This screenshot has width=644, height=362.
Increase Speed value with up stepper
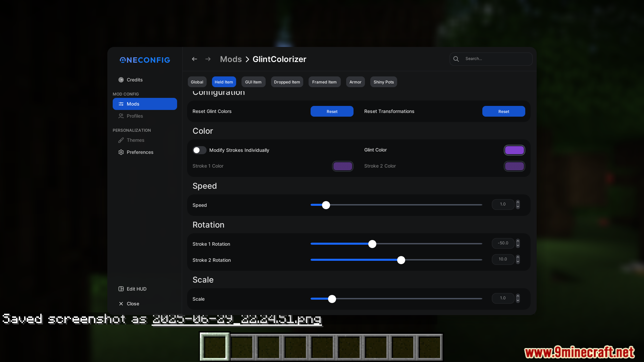tap(518, 202)
